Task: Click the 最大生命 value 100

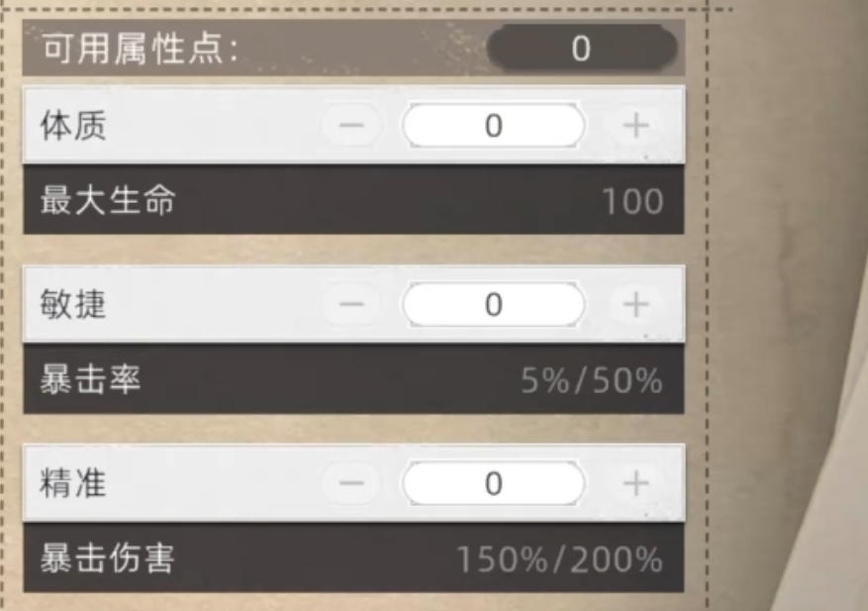Action: click(x=632, y=202)
